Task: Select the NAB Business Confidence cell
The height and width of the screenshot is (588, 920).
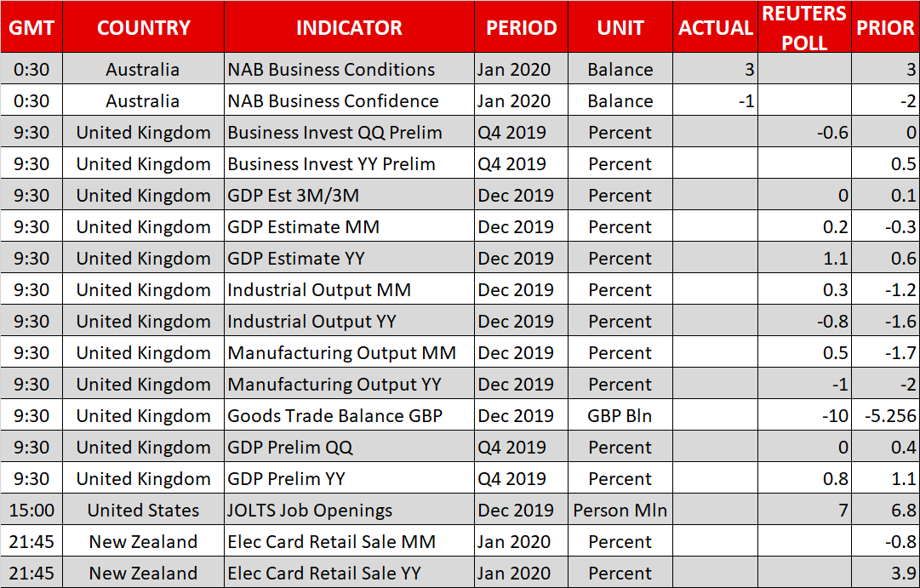Action: pos(333,101)
